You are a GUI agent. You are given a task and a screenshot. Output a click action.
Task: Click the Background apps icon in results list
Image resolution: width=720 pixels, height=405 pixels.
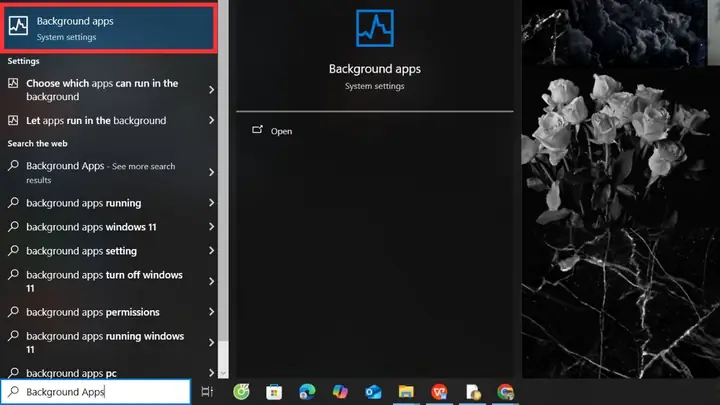(18, 26)
